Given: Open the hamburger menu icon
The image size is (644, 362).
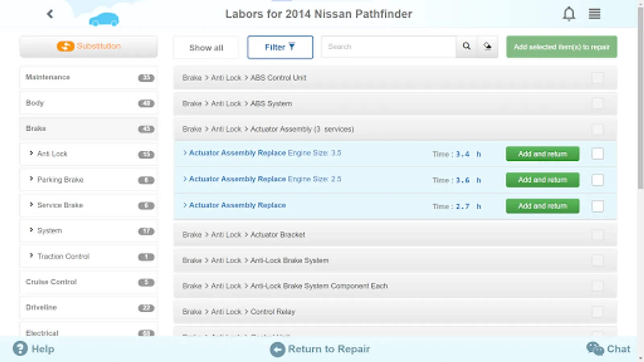Looking at the screenshot, I should (594, 14).
